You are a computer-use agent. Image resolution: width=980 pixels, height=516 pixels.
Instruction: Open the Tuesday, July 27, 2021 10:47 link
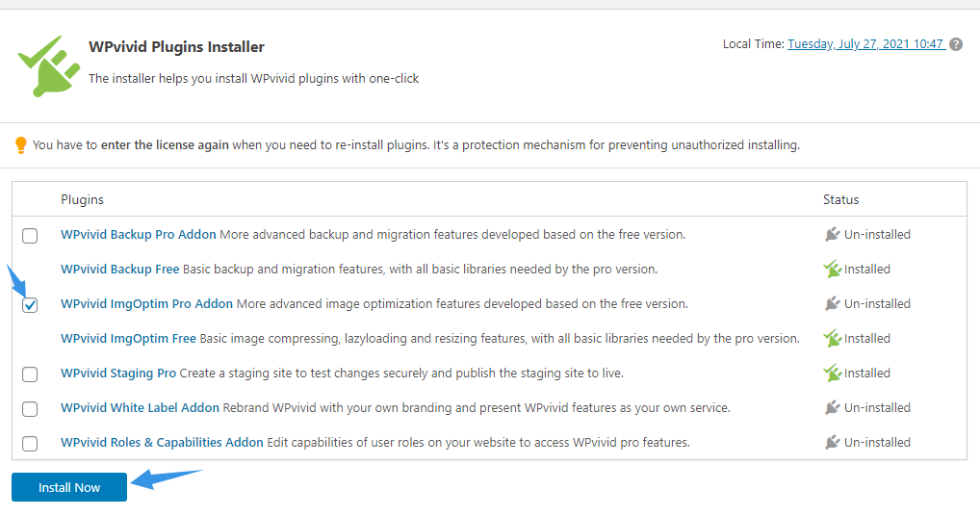[x=865, y=43]
